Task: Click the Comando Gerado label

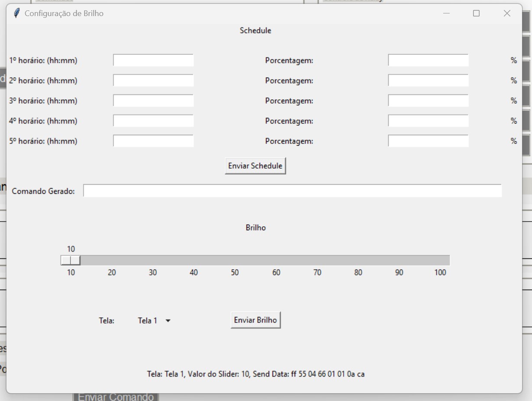Action: tap(43, 191)
